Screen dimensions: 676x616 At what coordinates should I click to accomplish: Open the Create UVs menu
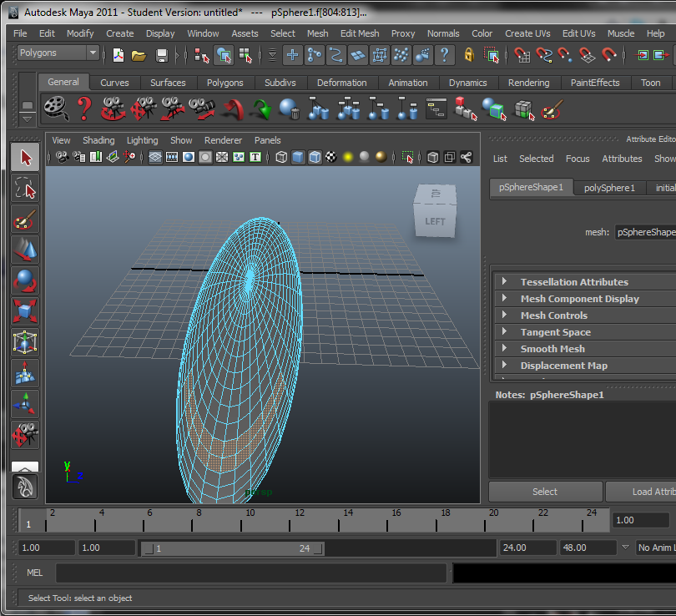click(527, 33)
